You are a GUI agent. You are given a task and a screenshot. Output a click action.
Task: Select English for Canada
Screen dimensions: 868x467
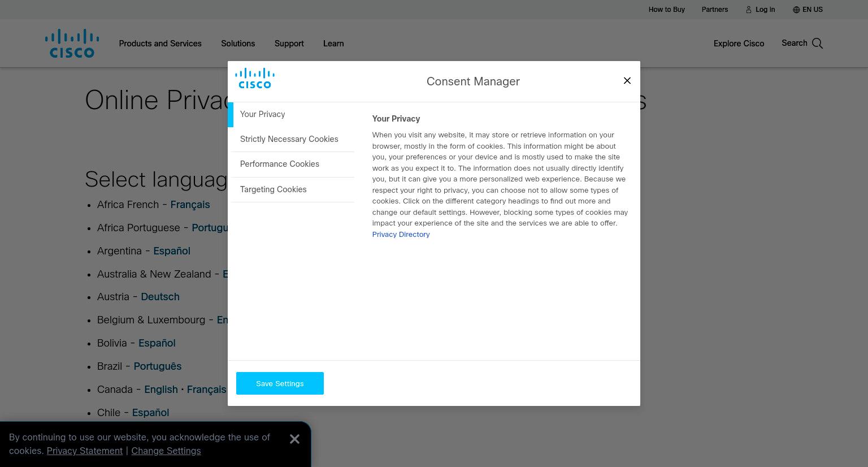tap(161, 390)
